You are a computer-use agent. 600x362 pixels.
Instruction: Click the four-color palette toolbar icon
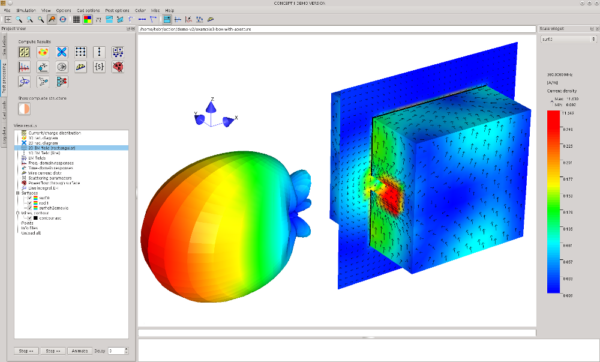coord(88,19)
